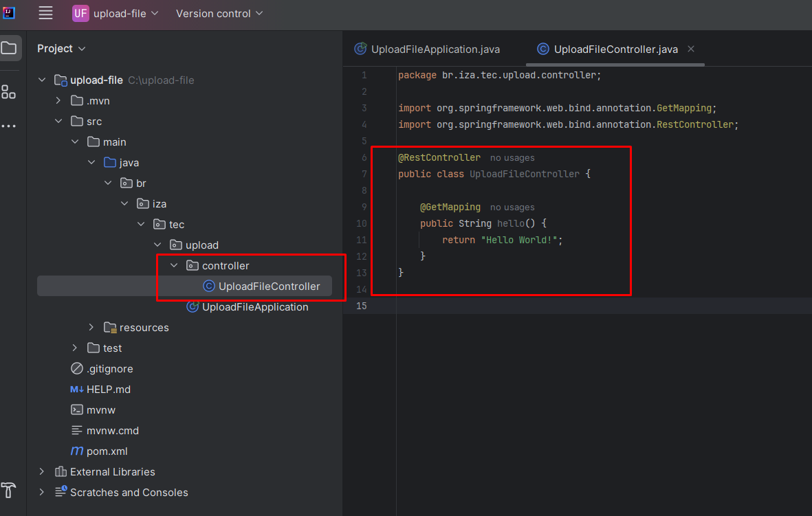The width and height of the screenshot is (812, 516).
Task: Click the IntelliJ IDEA logo icon
Action: (x=9, y=13)
